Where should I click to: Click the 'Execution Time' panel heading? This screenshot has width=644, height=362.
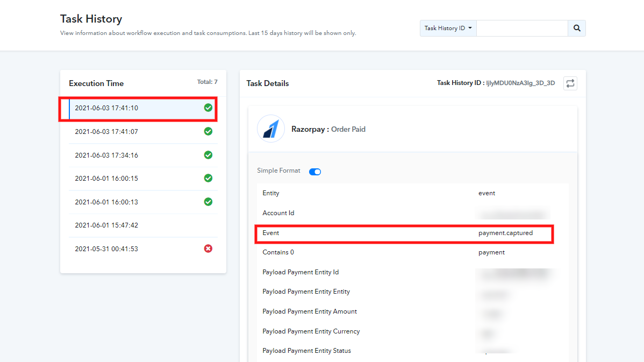click(96, 83)
